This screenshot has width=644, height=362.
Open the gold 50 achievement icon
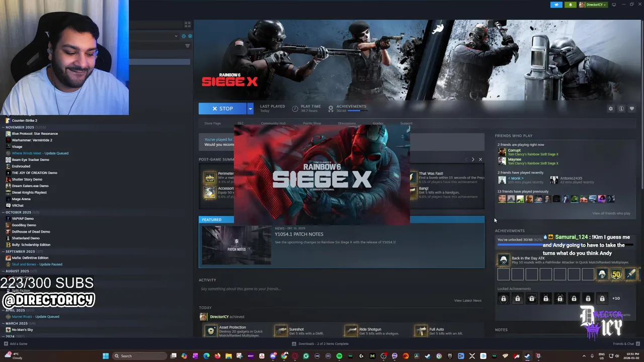(x=616, y=274)
